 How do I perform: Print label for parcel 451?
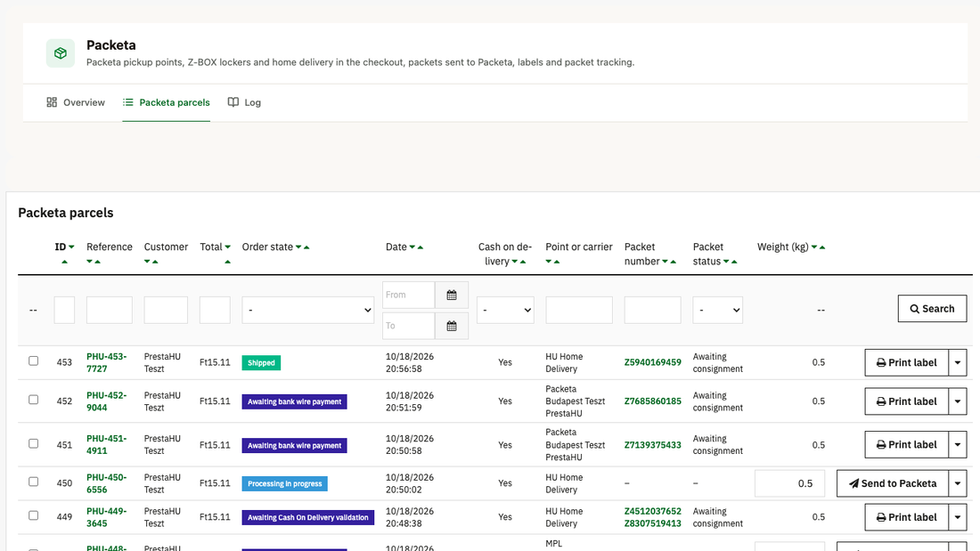[906, 445]
